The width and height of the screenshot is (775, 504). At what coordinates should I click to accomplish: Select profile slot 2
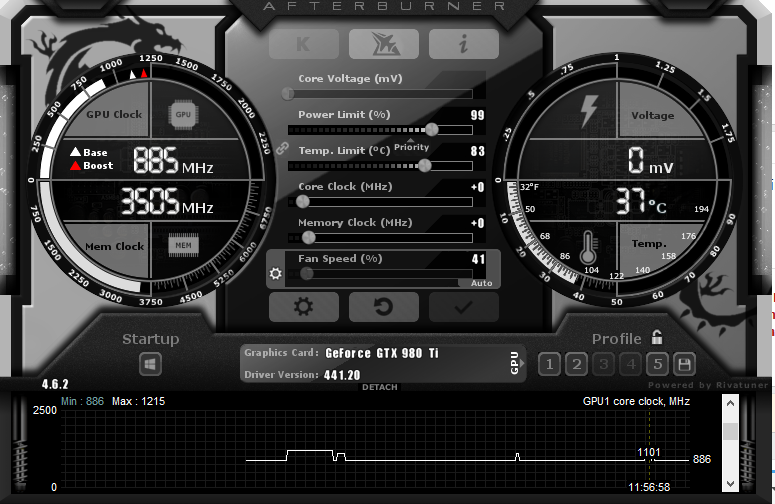click(576, 365)
